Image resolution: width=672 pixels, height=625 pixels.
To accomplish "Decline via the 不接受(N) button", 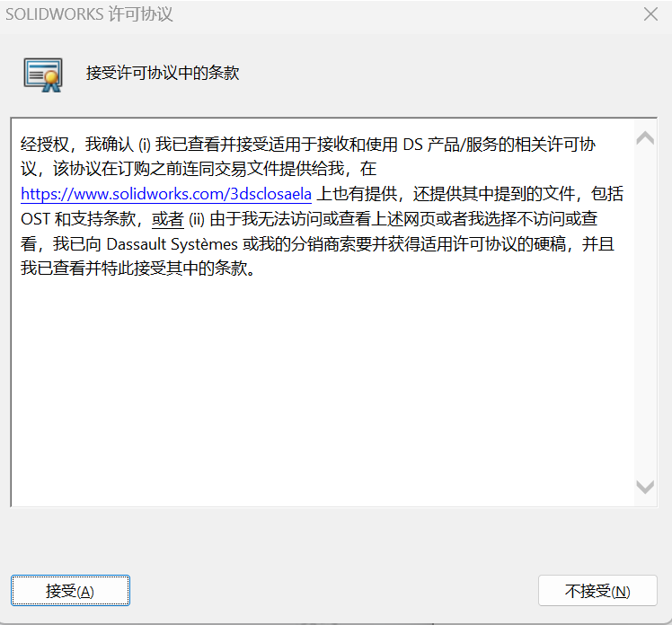I will [597, 590].
